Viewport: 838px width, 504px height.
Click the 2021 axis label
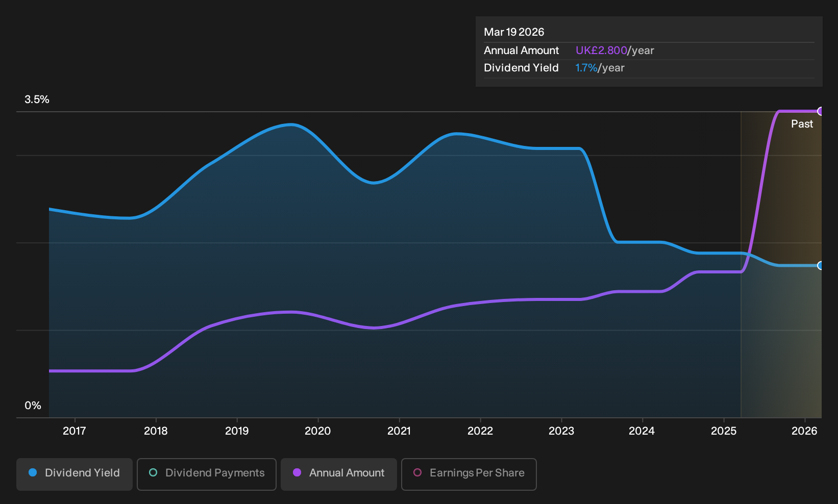(399, 431)
